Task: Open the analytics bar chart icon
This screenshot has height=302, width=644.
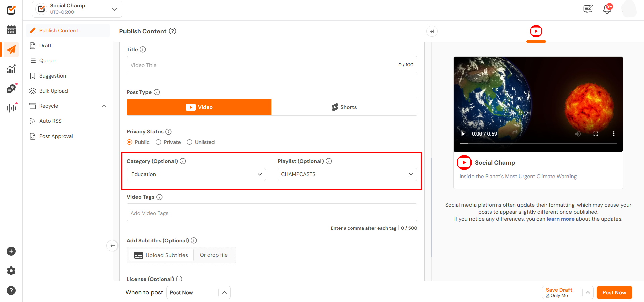Action: 11,69
